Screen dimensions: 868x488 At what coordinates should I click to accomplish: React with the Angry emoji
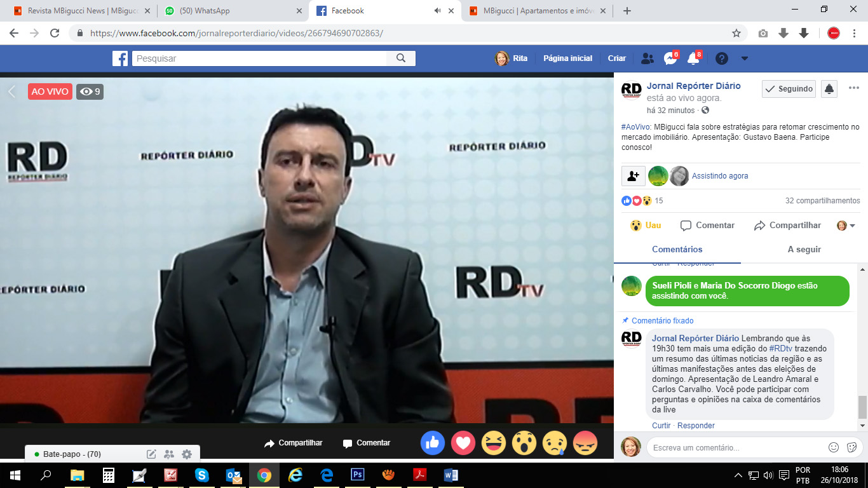pyautogui.click(x=585, y=443)
